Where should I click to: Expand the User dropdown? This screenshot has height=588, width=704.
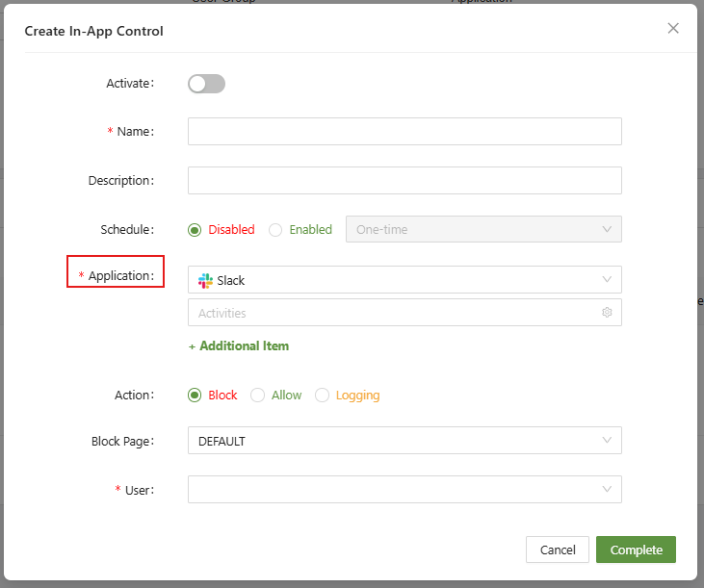coord(404,489)
